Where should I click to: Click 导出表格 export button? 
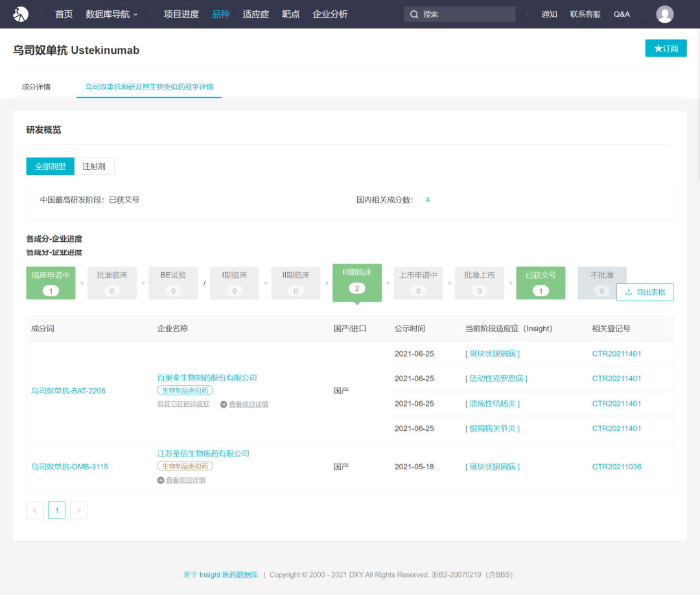coord(645,292)
